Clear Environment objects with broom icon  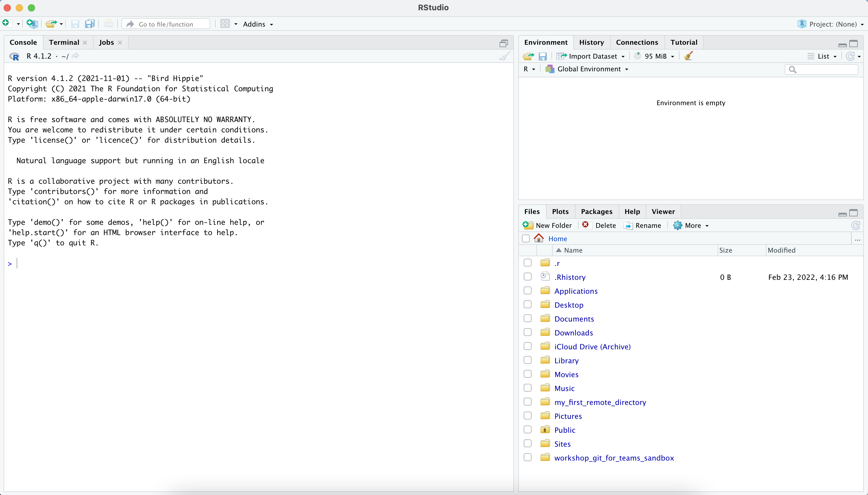point(689,56)
